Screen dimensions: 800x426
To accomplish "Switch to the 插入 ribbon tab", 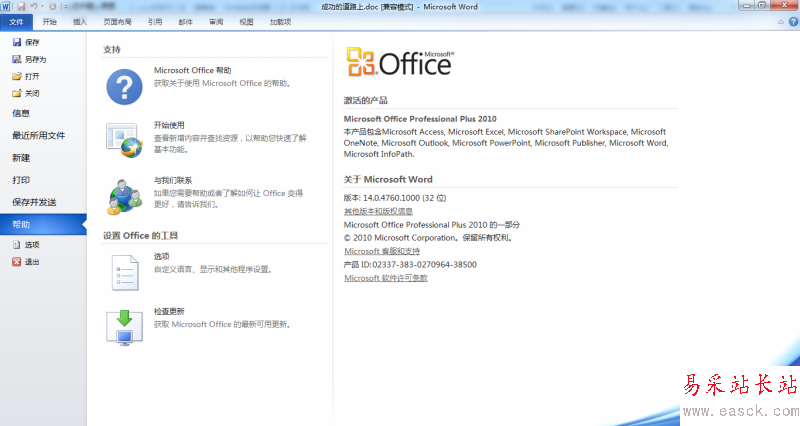I will click(80, 22).
